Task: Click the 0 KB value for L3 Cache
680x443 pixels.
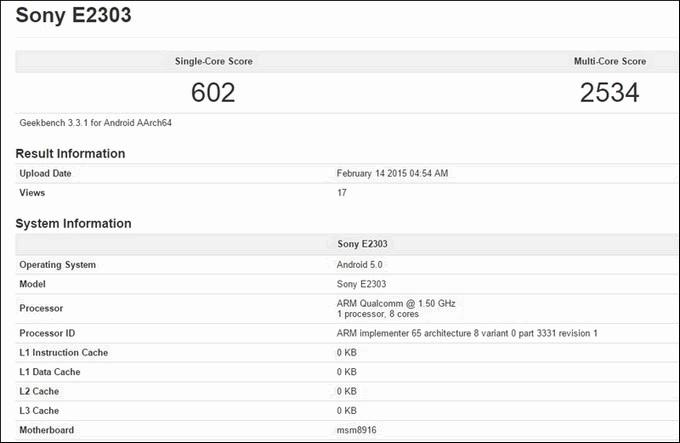Action: (347, 410)
